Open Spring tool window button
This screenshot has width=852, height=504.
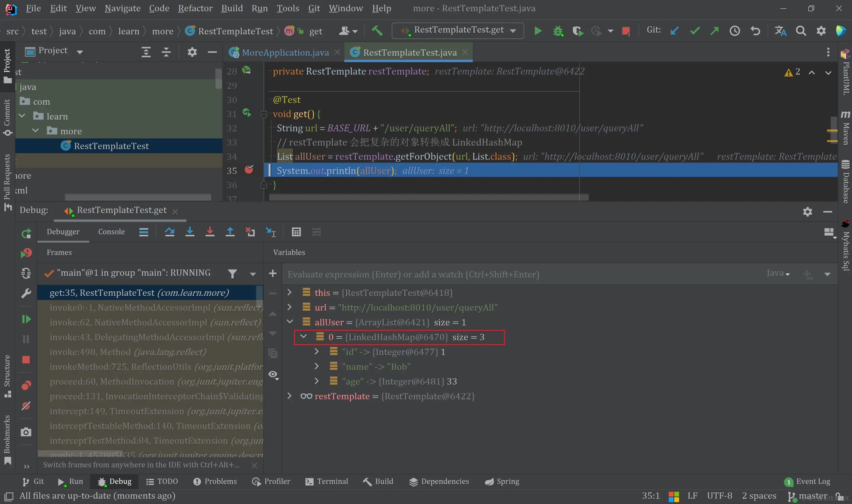click(502, 481)
